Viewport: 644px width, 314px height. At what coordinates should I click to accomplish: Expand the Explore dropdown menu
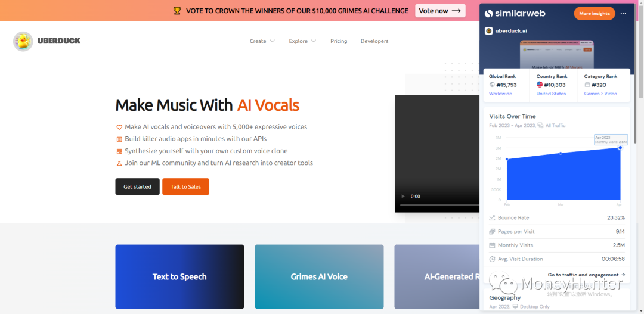(302, 41)
